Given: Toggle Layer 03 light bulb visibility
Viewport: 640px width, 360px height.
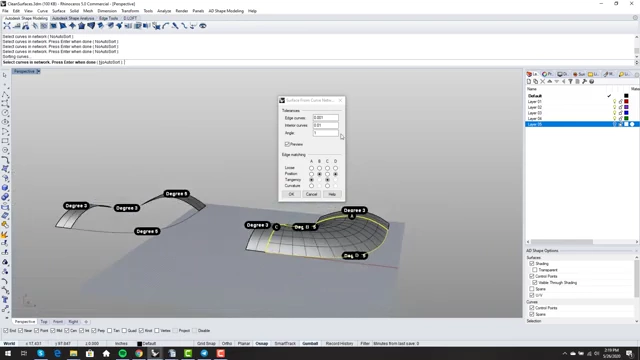Looking at the screenshot, I should pyautogui.click(x=614, y=113).
